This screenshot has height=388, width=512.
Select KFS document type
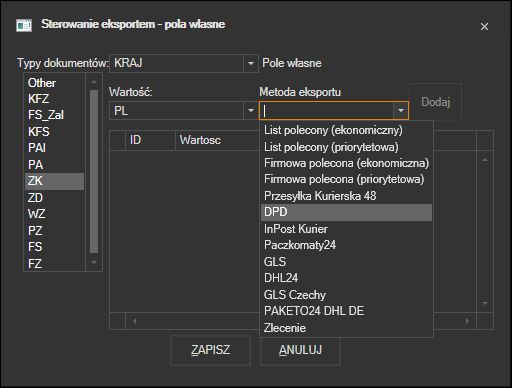pyautogui.click(x=54, y=132)
